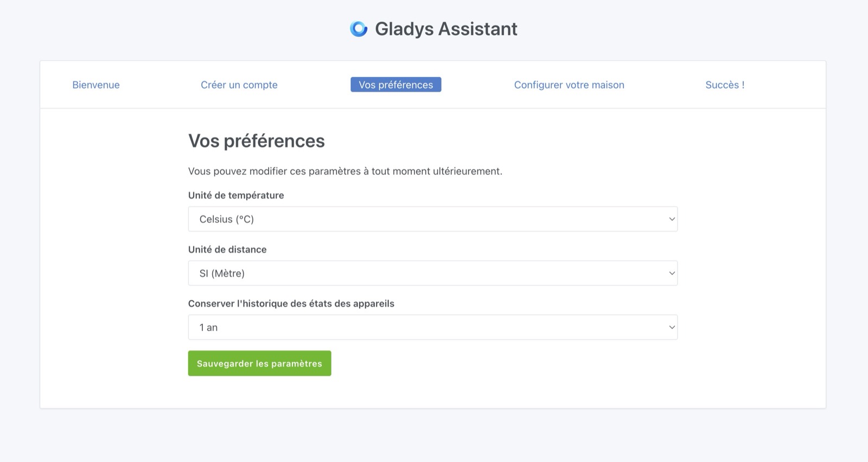Select the blue circular logo at the top
The width and height of the screenshot is (868, 462).
pos(359,28)
